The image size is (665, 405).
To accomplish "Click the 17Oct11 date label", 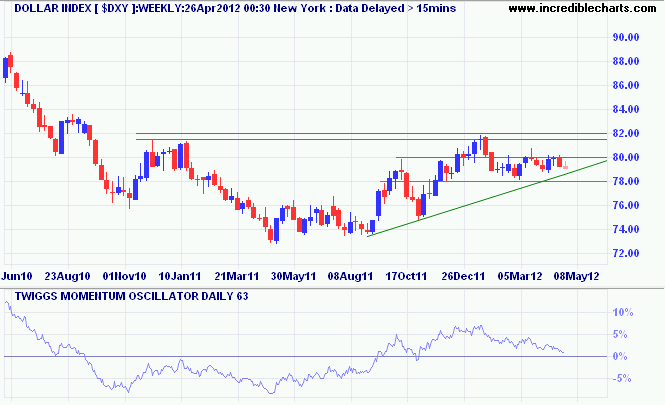I will [x=406, y=277].
